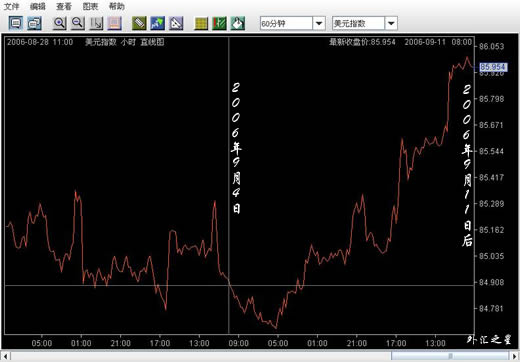The width and height of the screenshot is (520, 362).
Task: Toggle the yellow grid display icon
Action: tap(201, 23)
